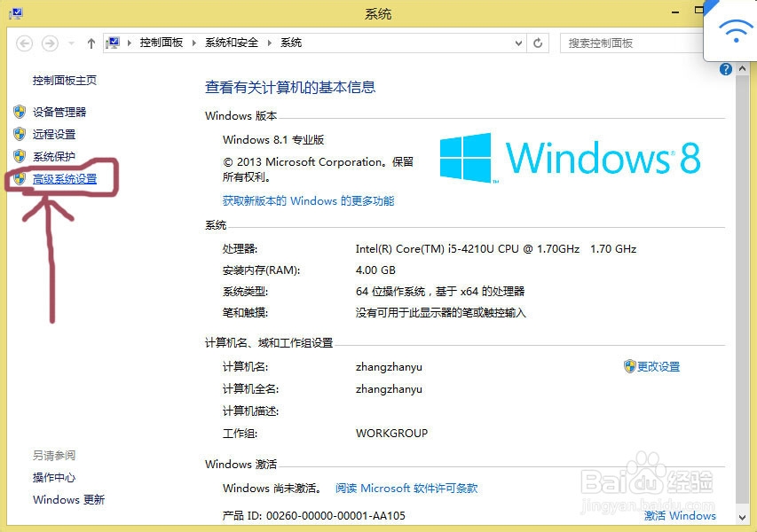
Task: Open the recent locations dropdown arrow
Action: [71, 43]
